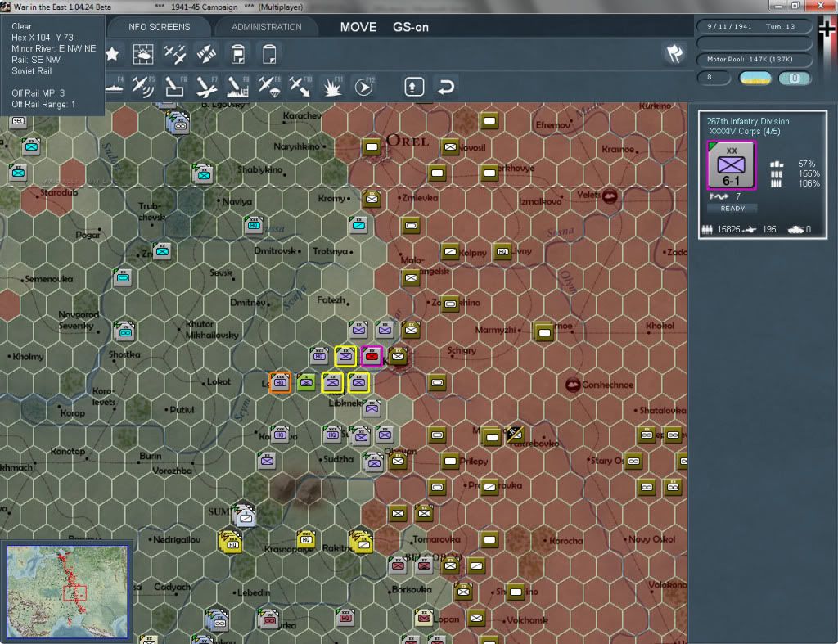The height and width of the screenshot is (644, 838).
Task: Select the yellow HQ stack near Nedrigailov
Action: [231, 542]
